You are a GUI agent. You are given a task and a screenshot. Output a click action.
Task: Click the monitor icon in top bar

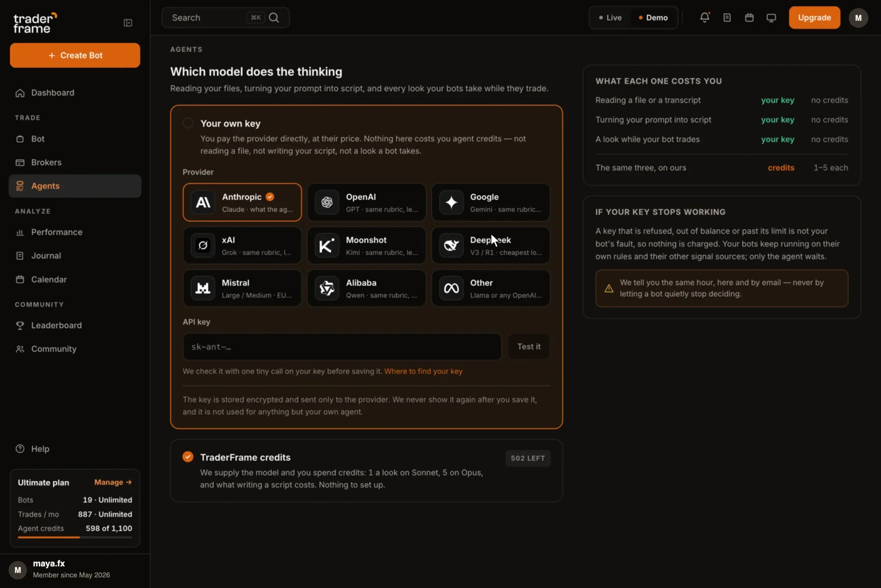tap(771, 18)
